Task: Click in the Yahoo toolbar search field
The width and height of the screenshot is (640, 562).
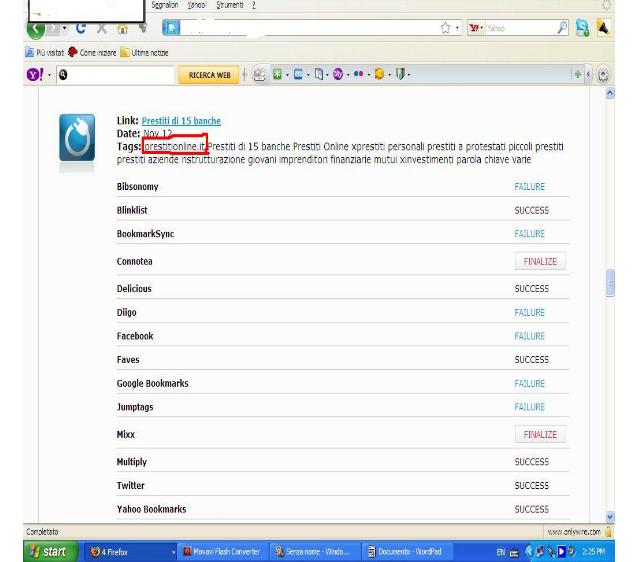Action: point(118,75)
